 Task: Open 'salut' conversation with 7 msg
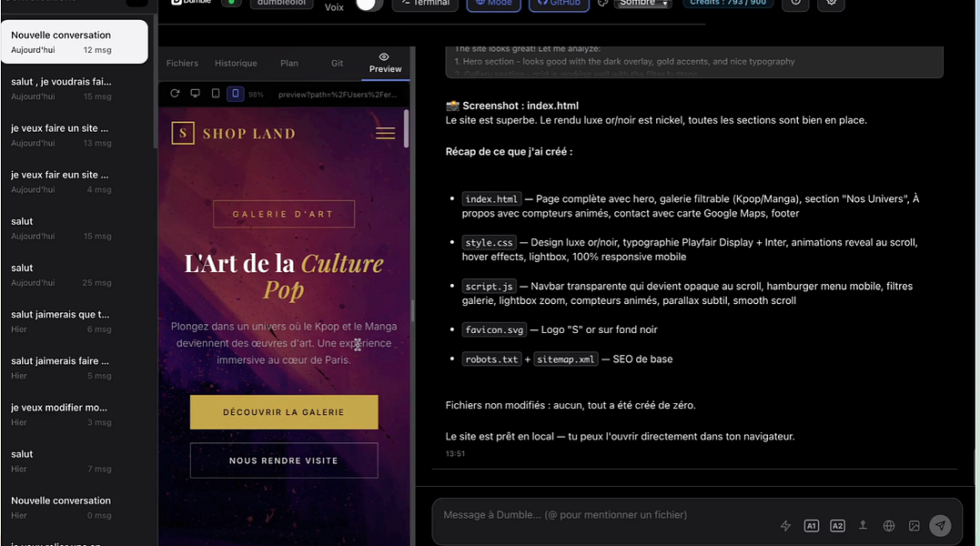(x=75, y=461)
